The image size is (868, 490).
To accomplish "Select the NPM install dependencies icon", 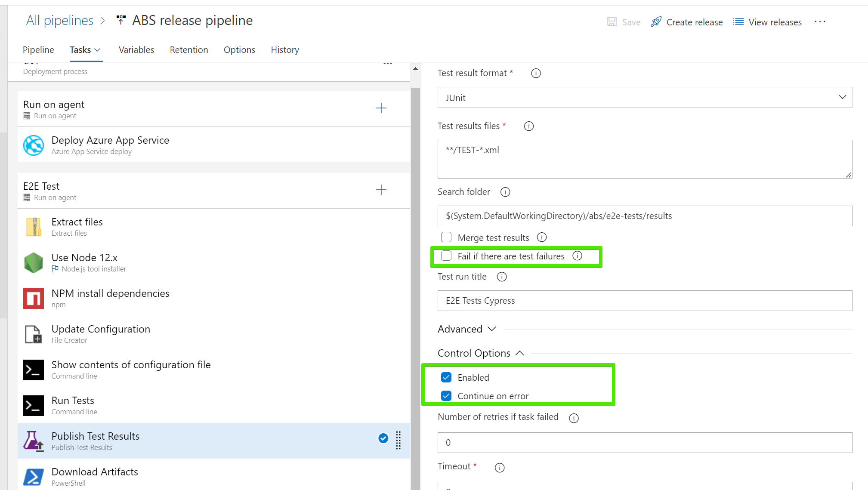I will click(x=34, y=299).
